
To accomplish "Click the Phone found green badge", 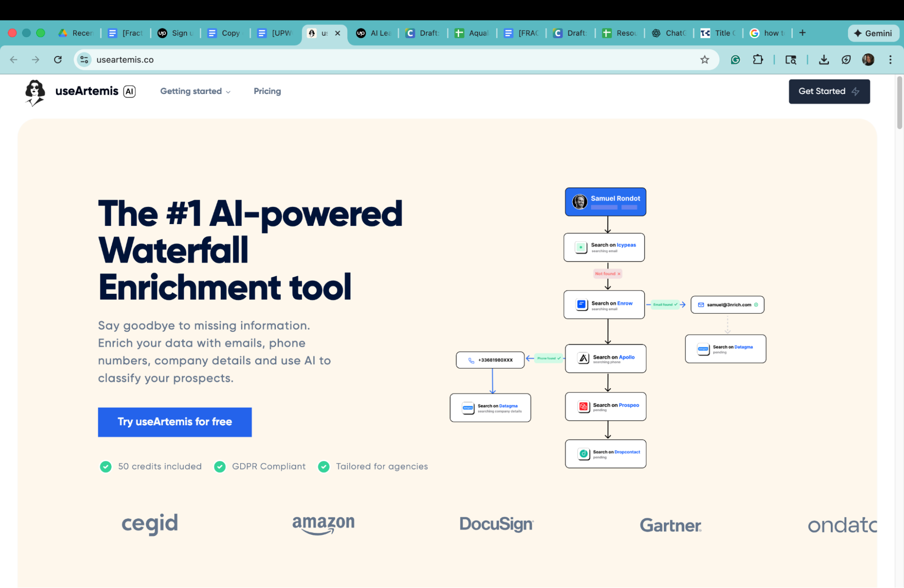I will click(x=549, y=358).
